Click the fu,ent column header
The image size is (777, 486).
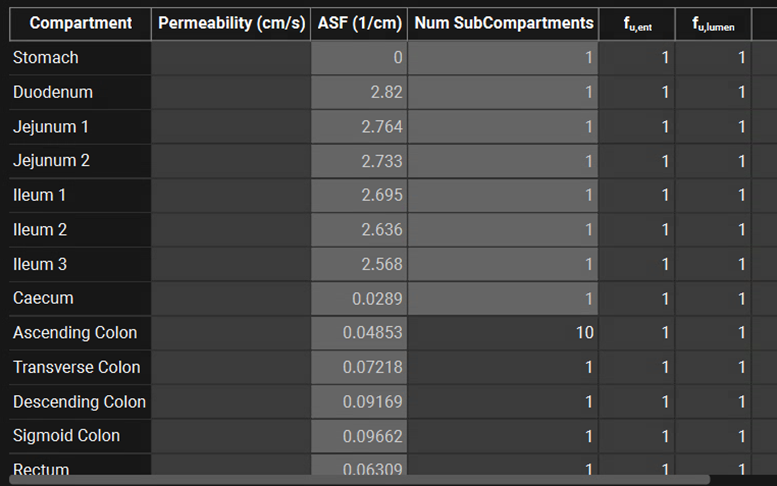point(636,23)
